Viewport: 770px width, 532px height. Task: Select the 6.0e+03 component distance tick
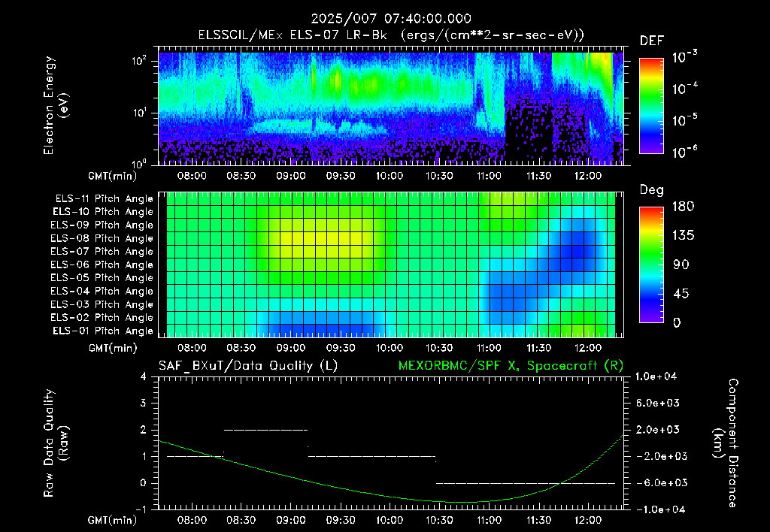[657, 403]
